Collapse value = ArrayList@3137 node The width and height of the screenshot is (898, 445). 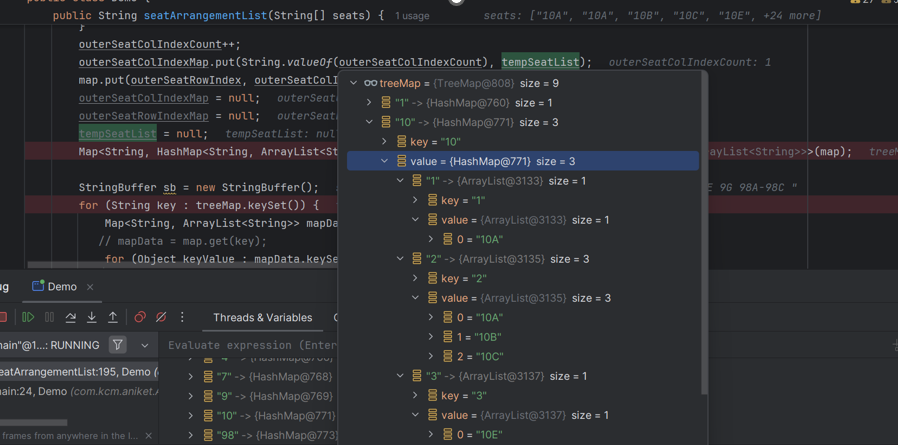coord(416,415)
